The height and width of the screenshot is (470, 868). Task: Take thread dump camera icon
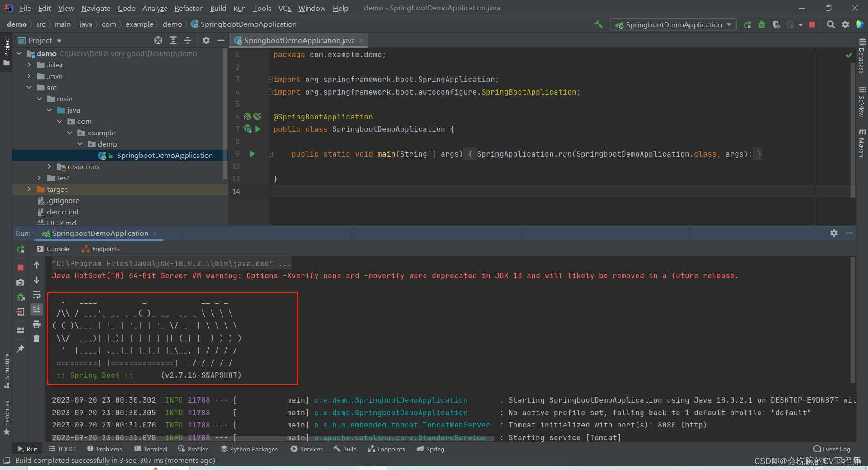(20, 282)
